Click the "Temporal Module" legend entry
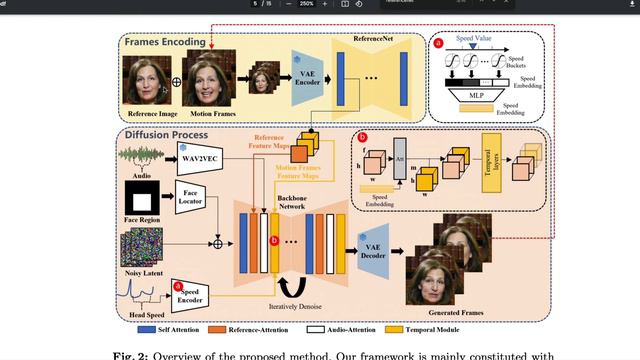 (422, 329)
